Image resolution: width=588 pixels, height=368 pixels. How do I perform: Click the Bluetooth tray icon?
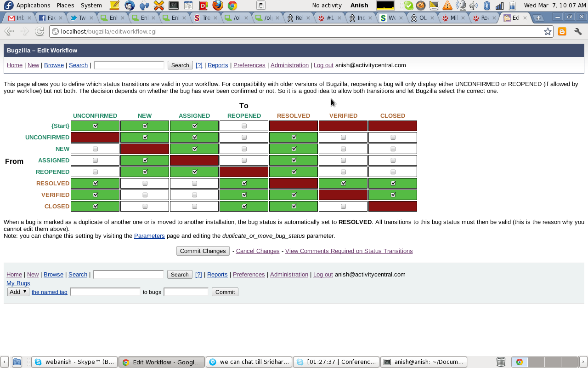pos(487,6)
